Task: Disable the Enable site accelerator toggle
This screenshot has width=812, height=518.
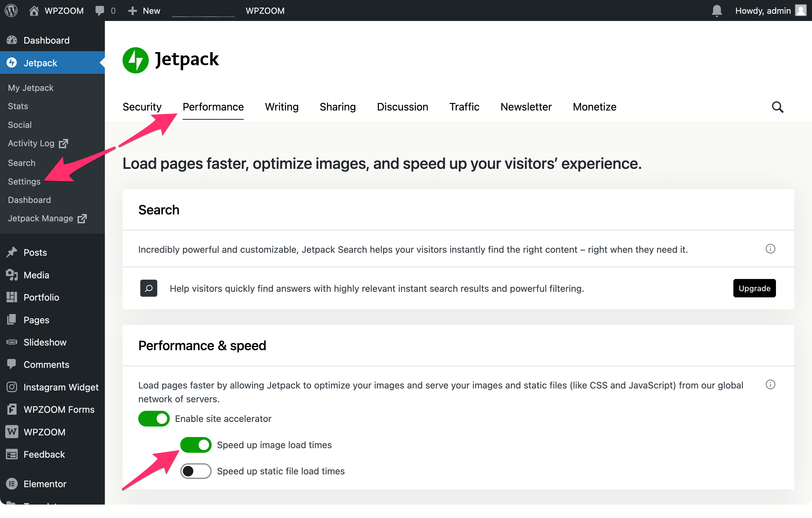Action: [154, 418]
